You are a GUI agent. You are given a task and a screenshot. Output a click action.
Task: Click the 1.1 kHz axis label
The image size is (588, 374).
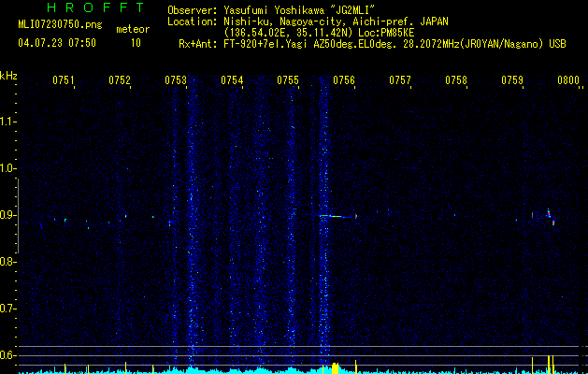tap(7, 122)
